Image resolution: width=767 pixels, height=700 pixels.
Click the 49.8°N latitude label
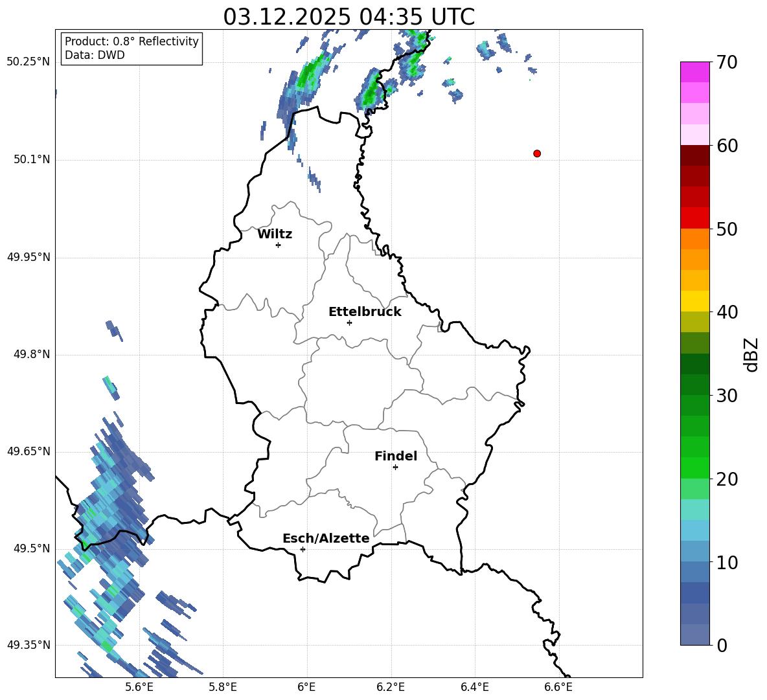pos(32,354)
